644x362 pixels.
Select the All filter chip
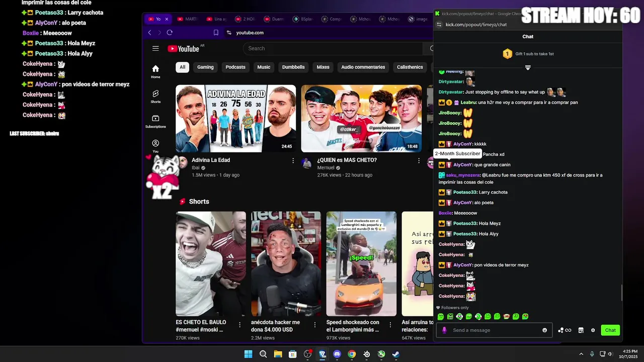coord(182,67)
